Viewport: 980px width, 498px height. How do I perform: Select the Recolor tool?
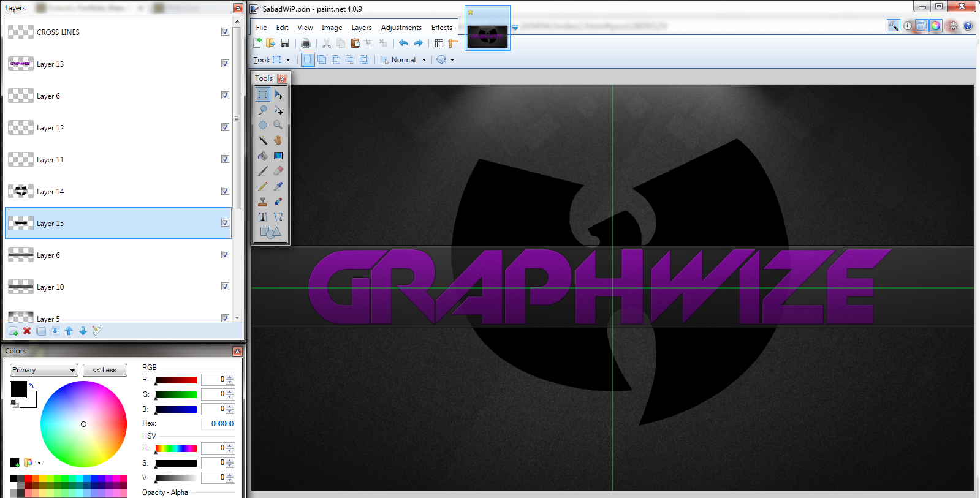coord(278,202)
